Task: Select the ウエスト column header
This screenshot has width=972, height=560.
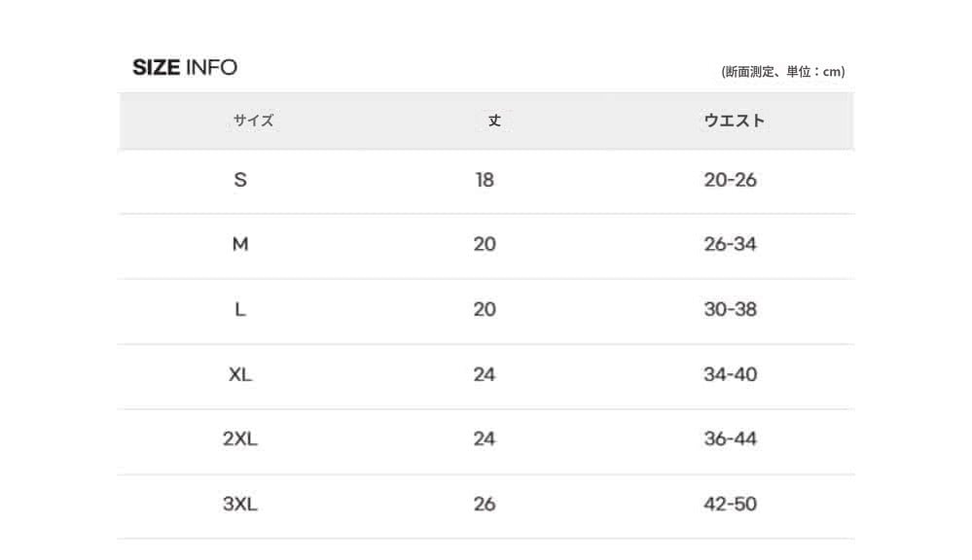Action: pyautogui.click(x=734, y=121)
